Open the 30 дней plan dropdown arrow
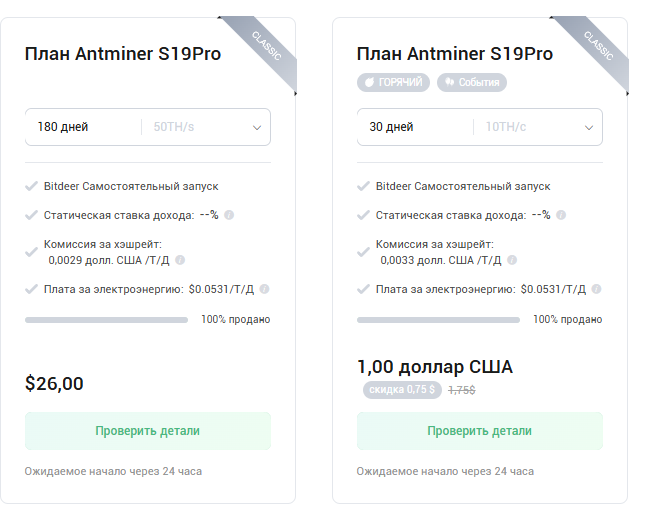The width and height of the screenshot is (648, 527). (x=589, y=127)
